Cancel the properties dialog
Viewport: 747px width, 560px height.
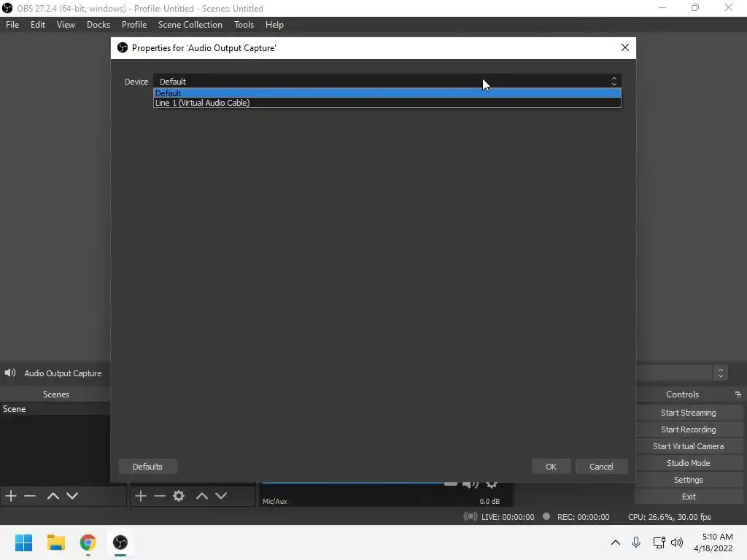601,467
